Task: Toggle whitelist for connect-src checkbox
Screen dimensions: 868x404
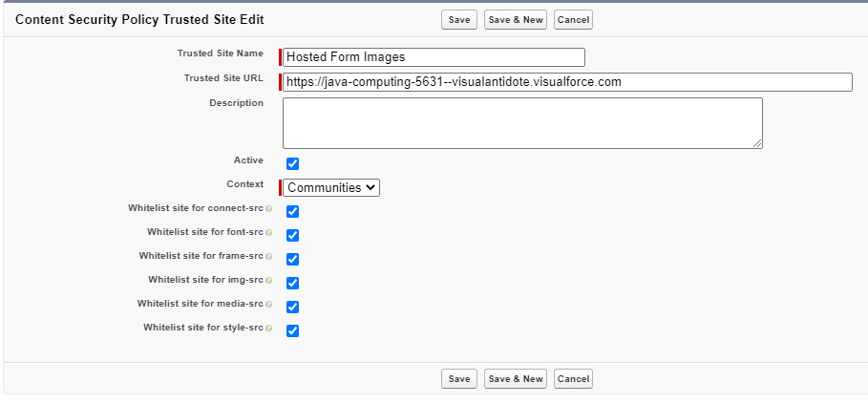Action: tap(293, 211)
